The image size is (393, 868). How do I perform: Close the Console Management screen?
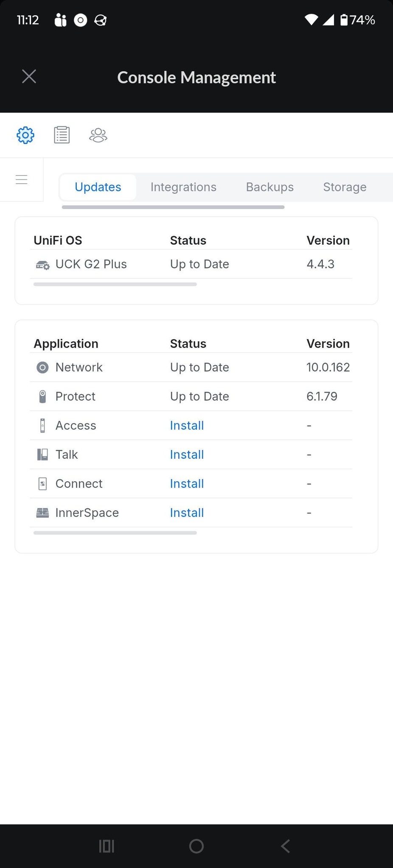(x=29, y=77)
